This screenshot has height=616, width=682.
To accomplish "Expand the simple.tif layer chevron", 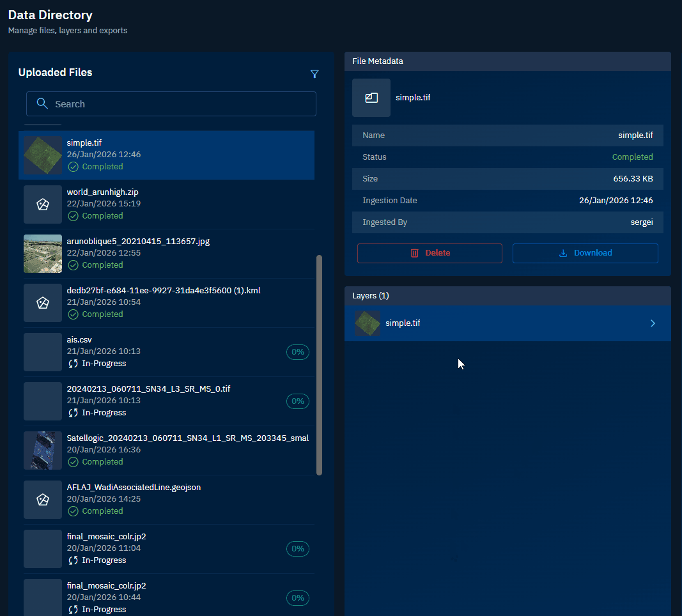I will (653, 323).
